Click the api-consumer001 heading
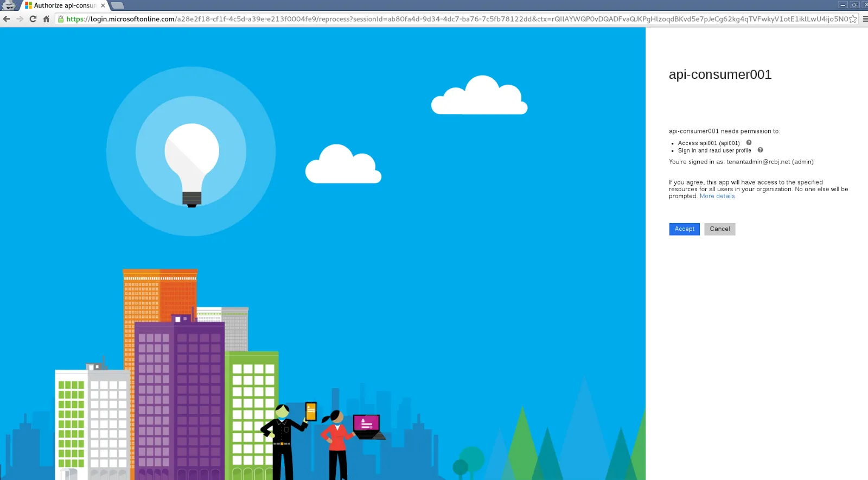The image size is (868, 480). coord(720,74)
